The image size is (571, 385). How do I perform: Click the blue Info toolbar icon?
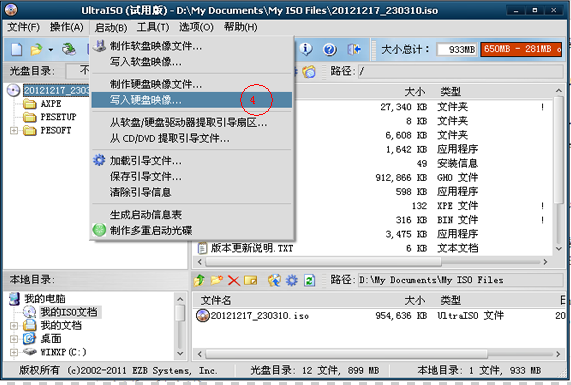(x=306, y=49)
